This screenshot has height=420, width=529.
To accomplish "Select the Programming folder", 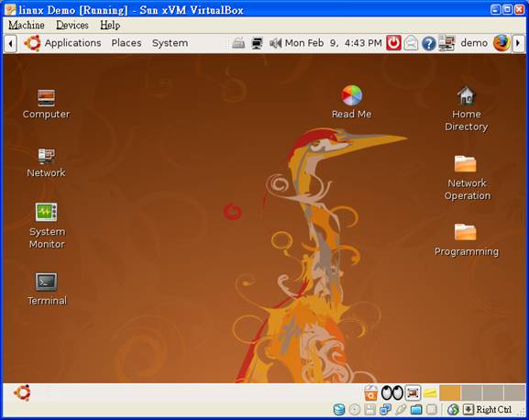I will pyautogui.click(x=467, y=239).
